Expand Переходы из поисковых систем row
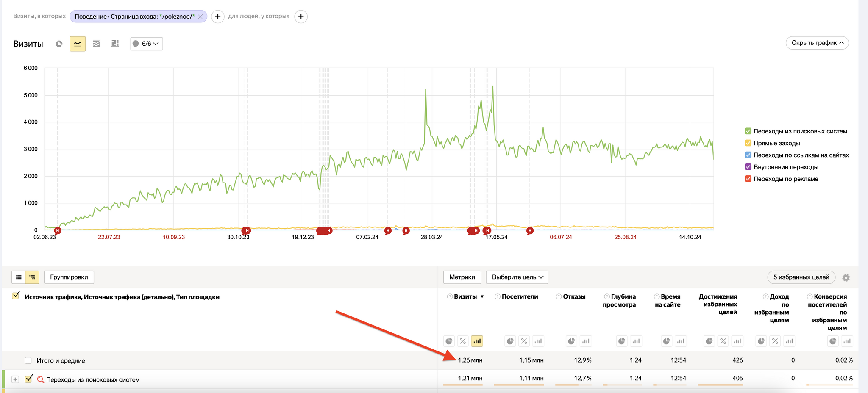Viewport: 868px width, 393px height. click(15, 379)
